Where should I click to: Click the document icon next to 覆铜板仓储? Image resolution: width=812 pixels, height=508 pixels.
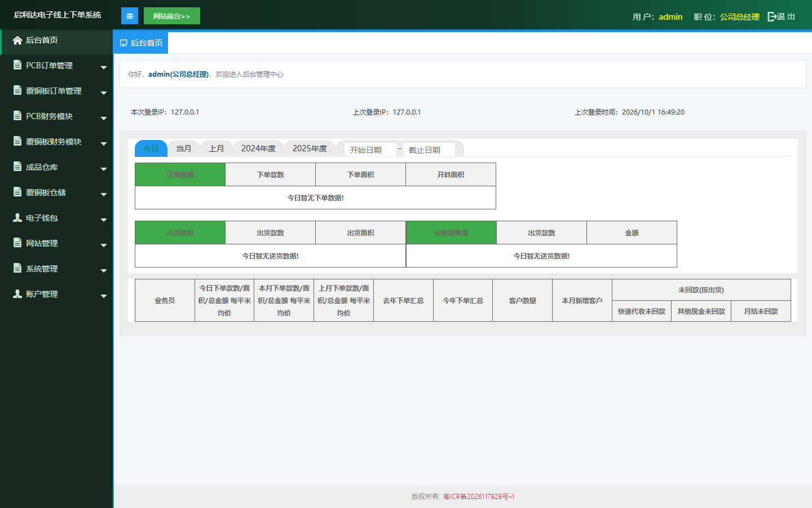coord(17,192)
